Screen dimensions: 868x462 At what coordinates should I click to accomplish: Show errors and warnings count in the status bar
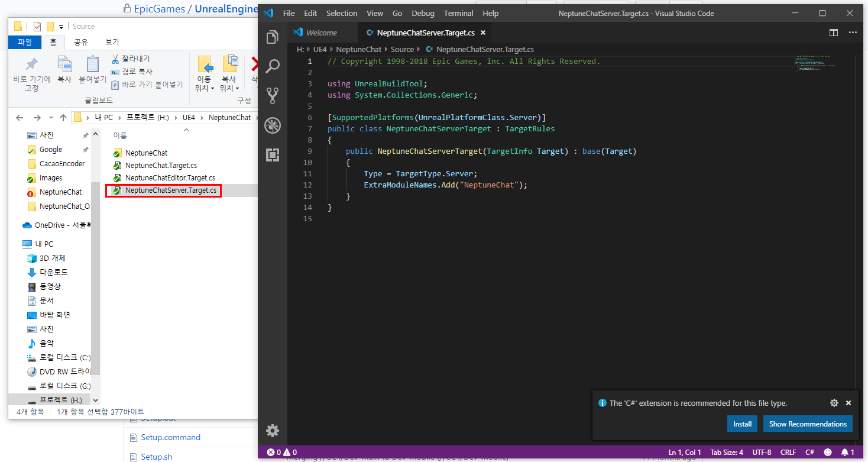[x=282, y=452]
